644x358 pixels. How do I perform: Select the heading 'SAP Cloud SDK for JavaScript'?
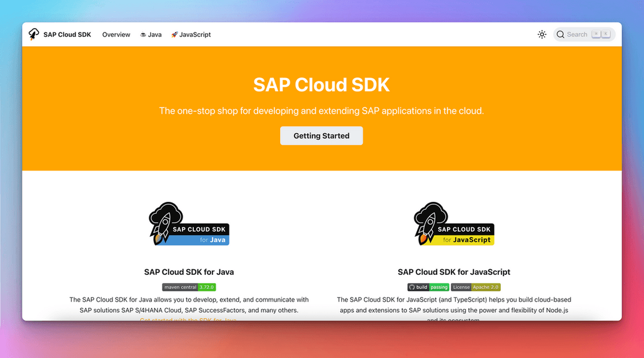click(x=454, y=272)
